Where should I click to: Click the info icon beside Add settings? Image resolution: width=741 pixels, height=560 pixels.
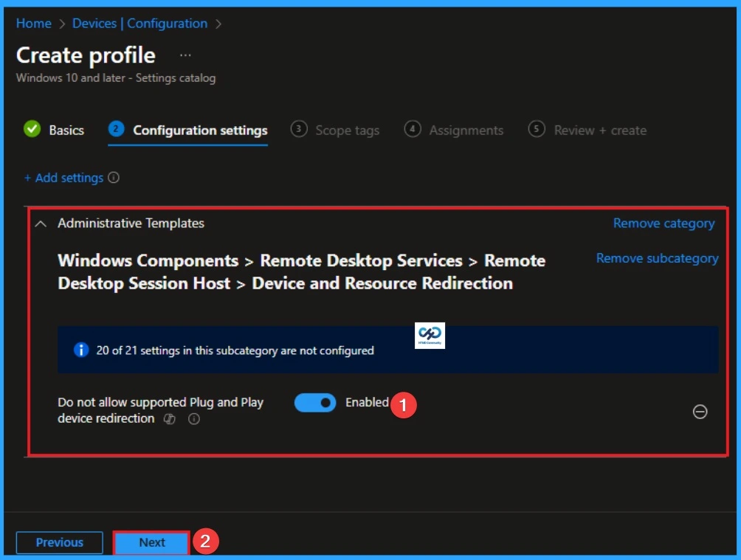114,178
